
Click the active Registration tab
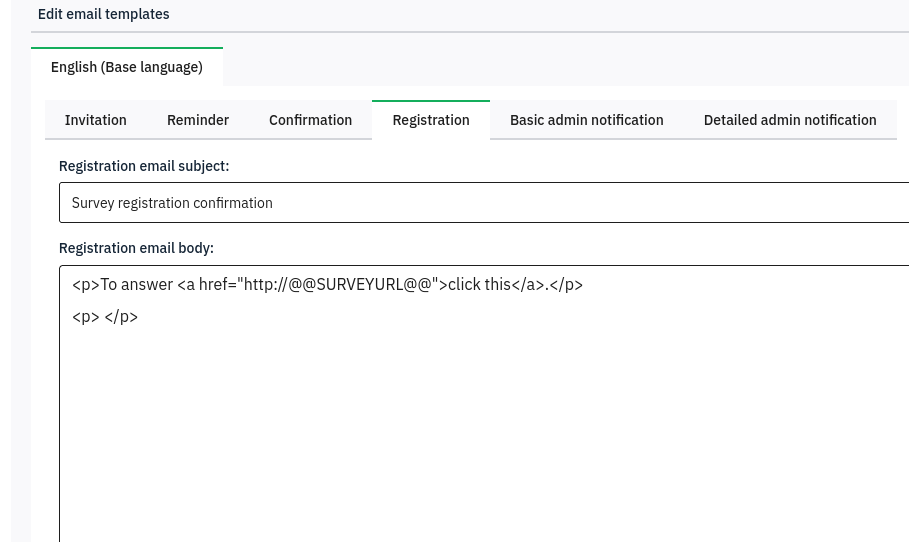tap(431, 120)
